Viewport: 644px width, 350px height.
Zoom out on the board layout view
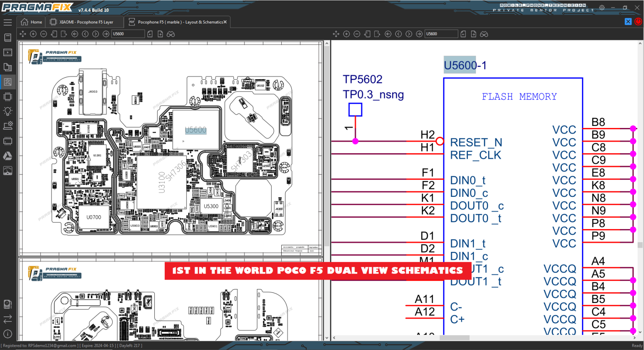tap(43, 34)
